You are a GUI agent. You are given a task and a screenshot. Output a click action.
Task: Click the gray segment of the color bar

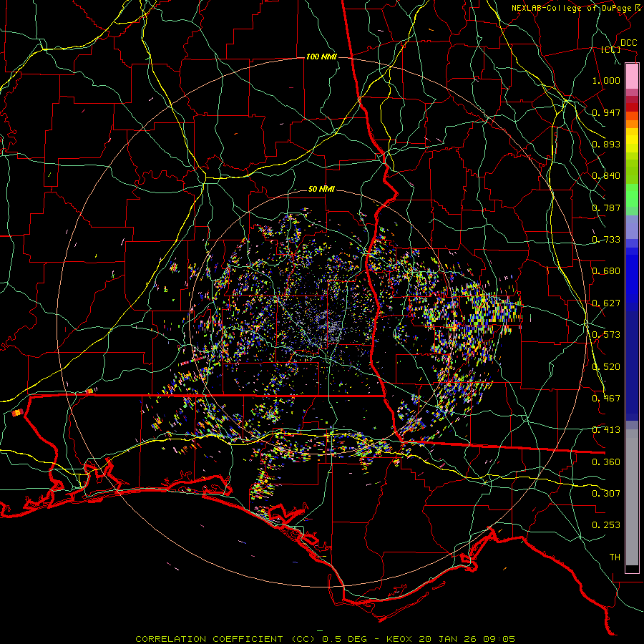click(x=632, y=497)
